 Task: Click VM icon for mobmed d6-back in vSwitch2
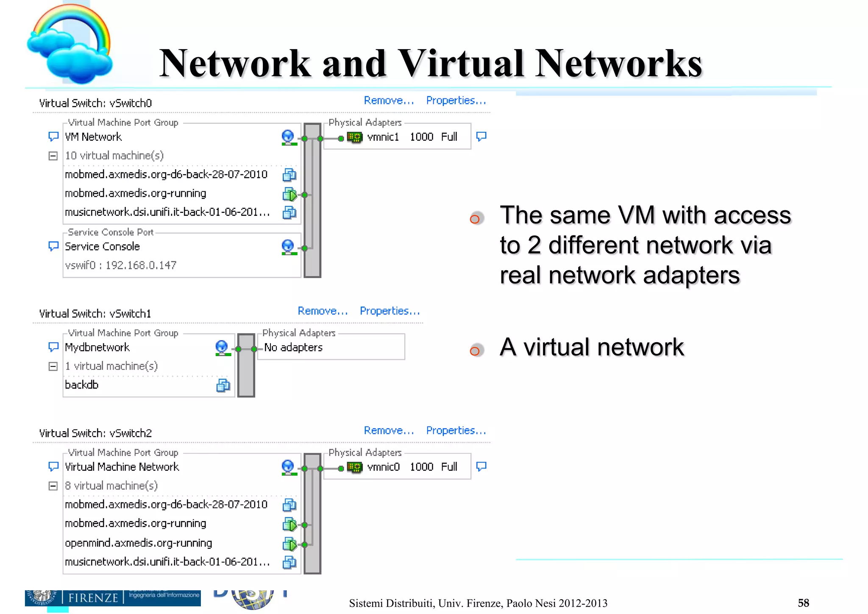[289, 505]
